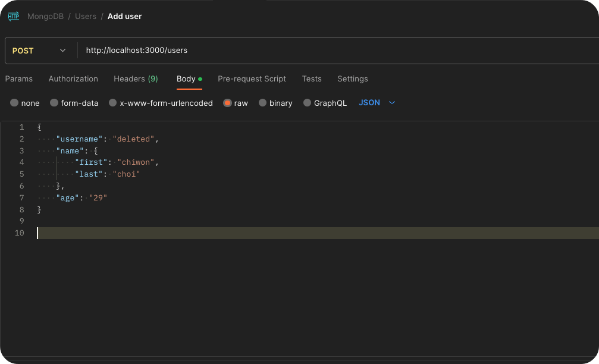Select the none body type radio

tap(14, 103)
